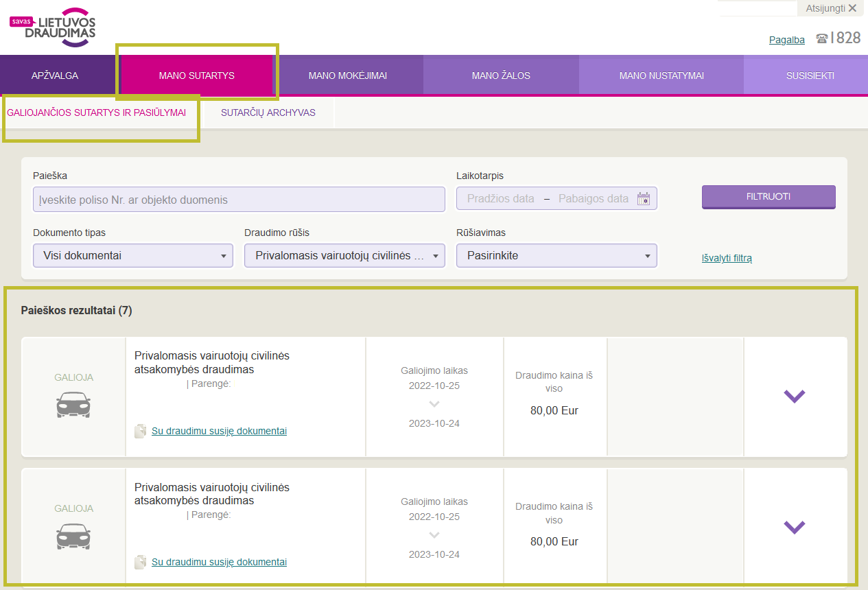Click the 1828 phone number
The image size is (868, 590).
845,38
